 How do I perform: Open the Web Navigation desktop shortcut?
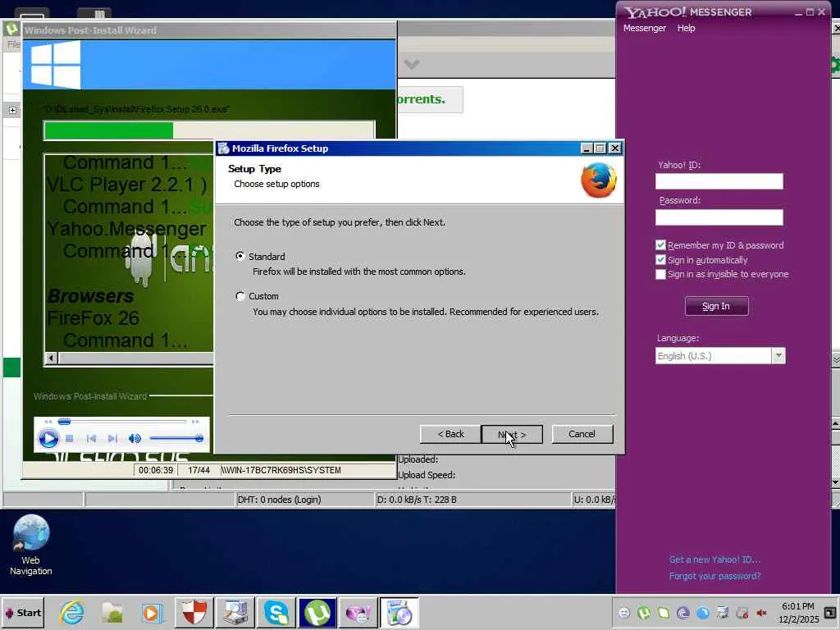(31, 546)
